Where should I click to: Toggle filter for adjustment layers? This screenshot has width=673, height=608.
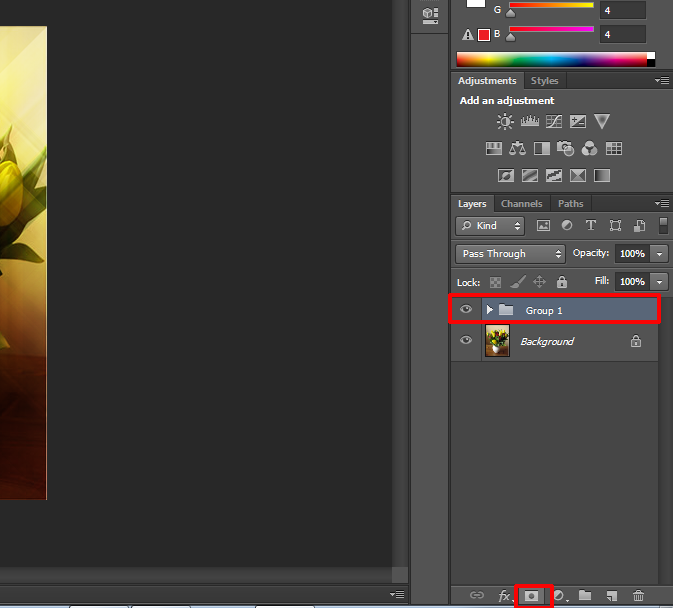click(x=567, y=225)
